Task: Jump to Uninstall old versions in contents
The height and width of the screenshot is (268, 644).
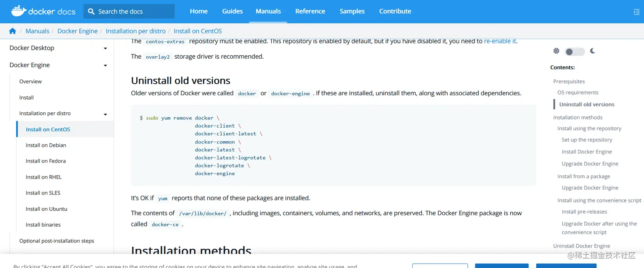Action: point(587,104)
